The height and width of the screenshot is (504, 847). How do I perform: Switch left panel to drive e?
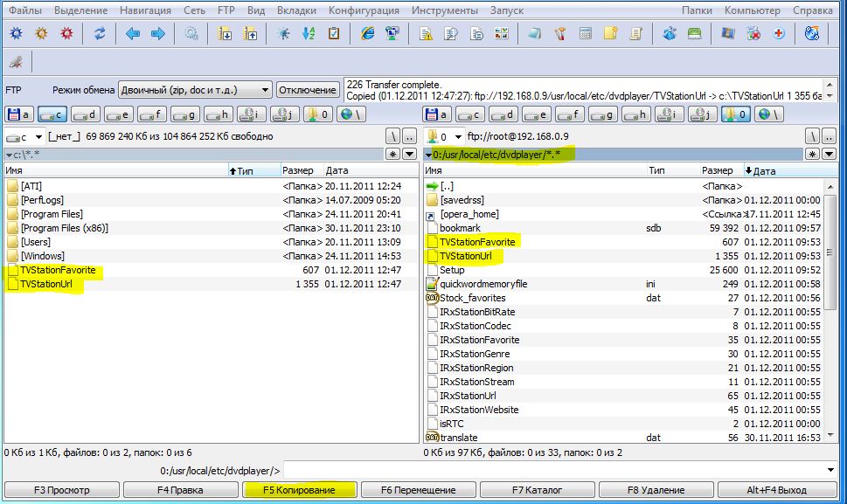coord(119,114)
